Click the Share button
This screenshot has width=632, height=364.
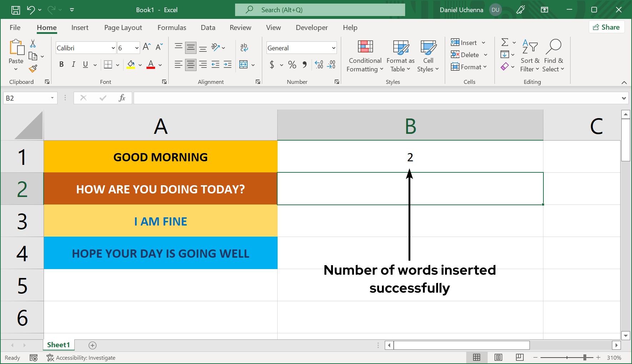[x=606, y=27]
